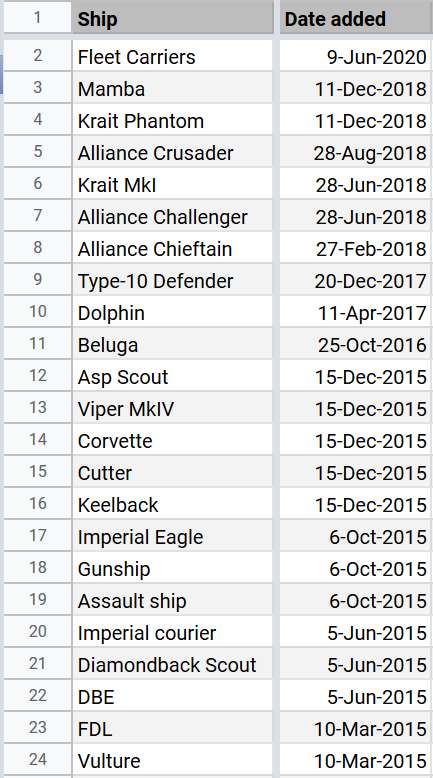Click the Diamondback Scout cell
The width and height of the screenshot is (433, 778).
point(173,664)
